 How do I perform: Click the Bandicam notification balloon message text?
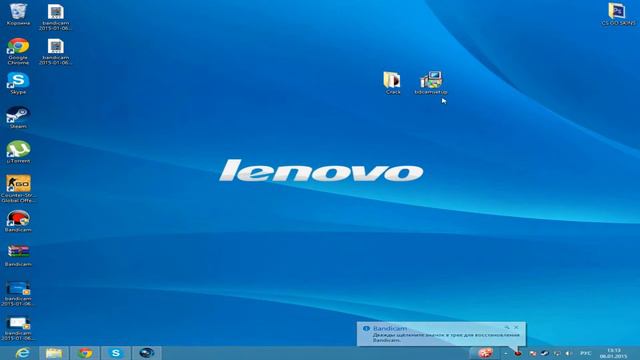click(446, 337)
